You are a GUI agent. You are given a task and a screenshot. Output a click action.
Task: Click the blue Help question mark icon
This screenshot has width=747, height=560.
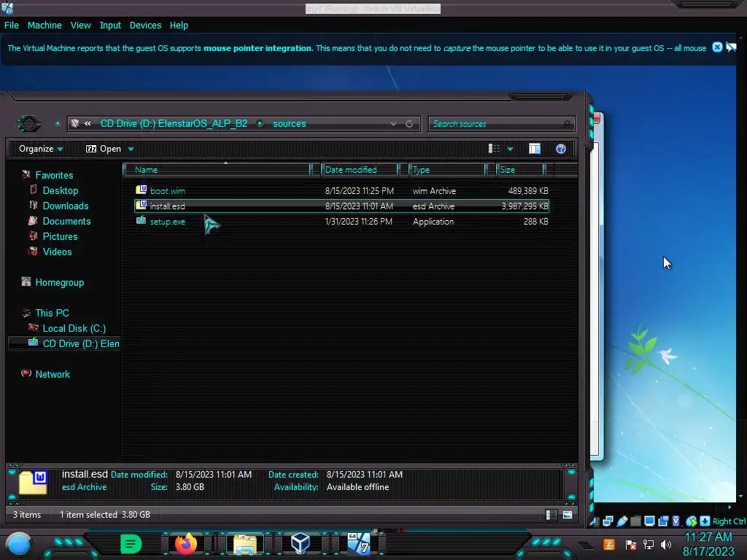[x=561, y=149]
